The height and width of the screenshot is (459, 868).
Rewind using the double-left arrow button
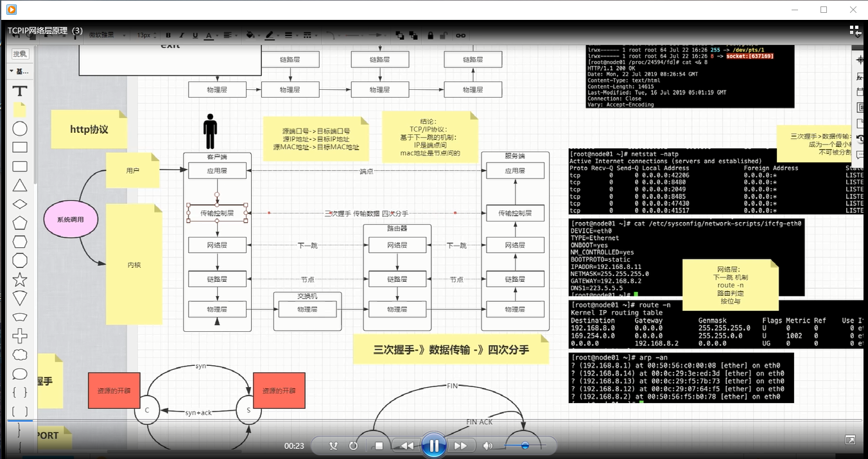click(407, 446)
